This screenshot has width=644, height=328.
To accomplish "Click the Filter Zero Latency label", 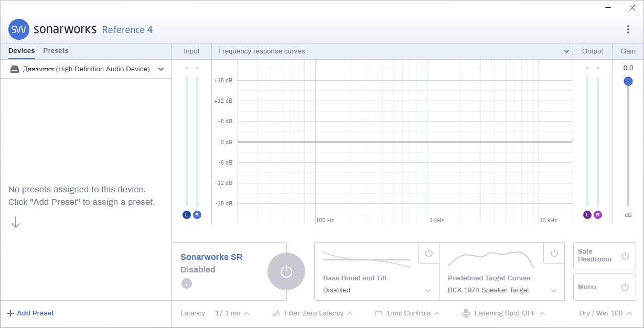I will point(314,313).
